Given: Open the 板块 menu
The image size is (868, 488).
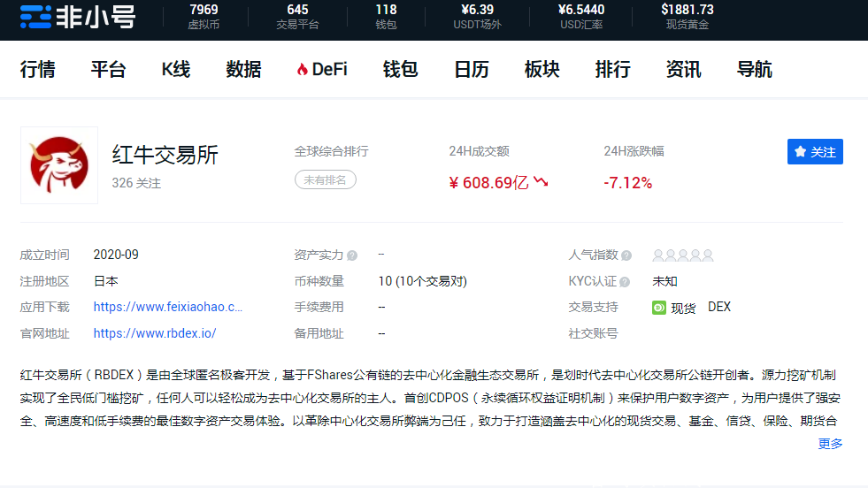Looking at the screenshot, I should [x=542, y=70].
